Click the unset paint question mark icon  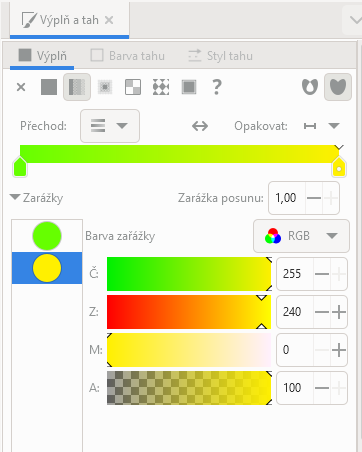tap(217, 87)
